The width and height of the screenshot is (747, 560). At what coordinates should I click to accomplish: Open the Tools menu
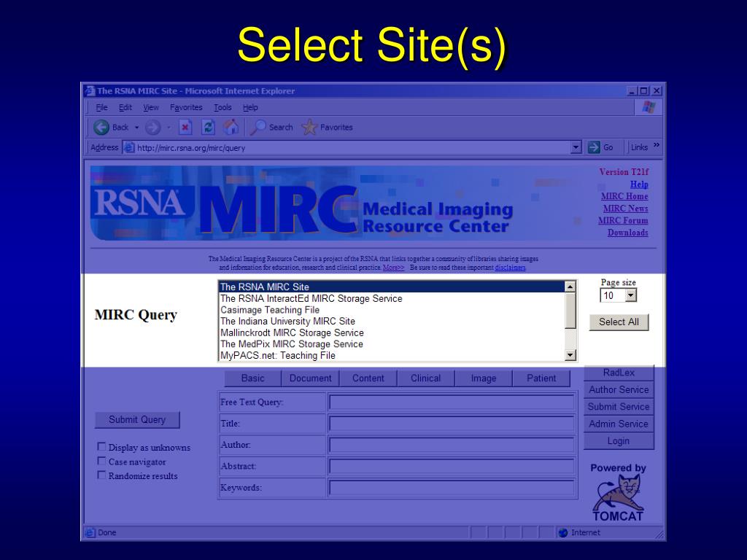pyautogui.click(x=222, y=108)
